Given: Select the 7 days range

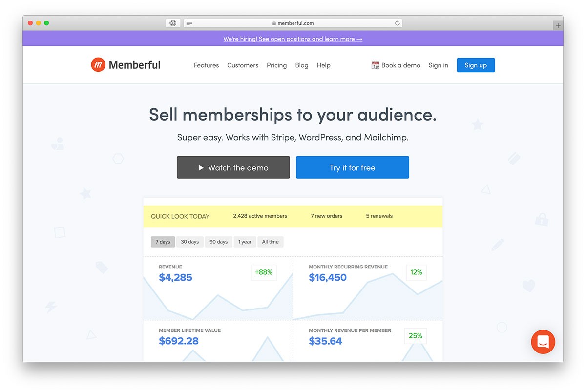Looking at the screenshot, I should click(x=163, y=242).
